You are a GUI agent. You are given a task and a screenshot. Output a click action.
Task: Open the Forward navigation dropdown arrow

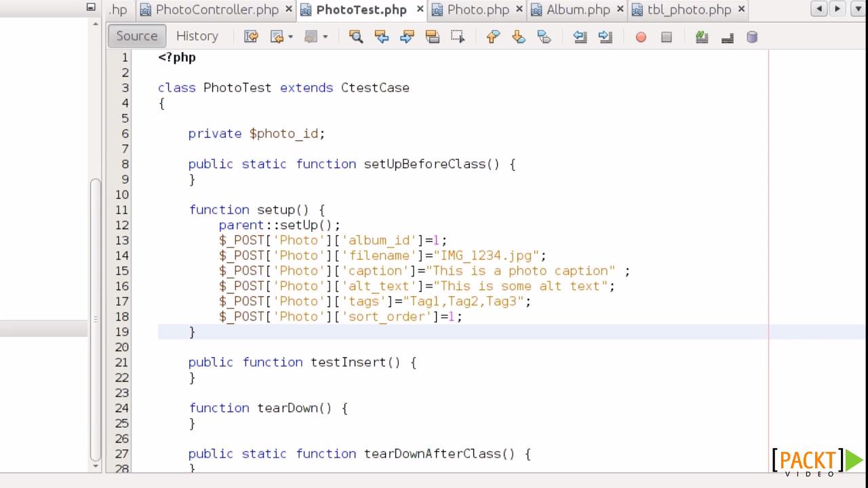coord(325,37)
